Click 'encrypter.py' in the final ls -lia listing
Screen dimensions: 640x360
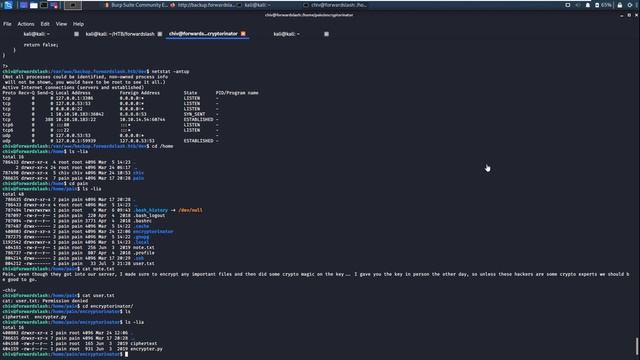click(x=147, y=349)
